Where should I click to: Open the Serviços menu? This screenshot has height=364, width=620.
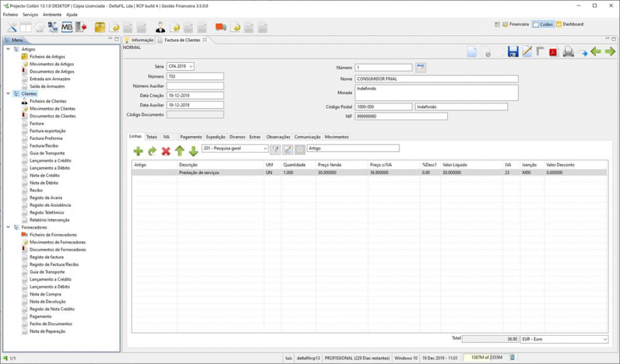point(30,14)
